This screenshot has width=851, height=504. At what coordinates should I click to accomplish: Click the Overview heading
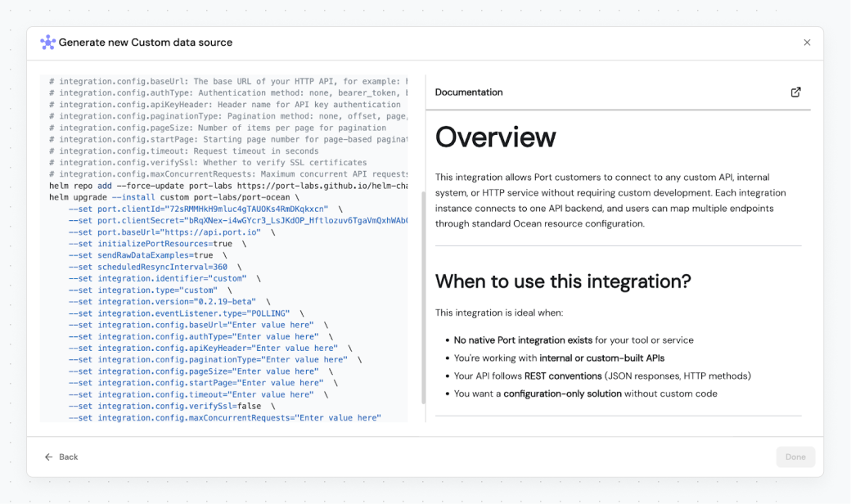click(x=496, y=137)
